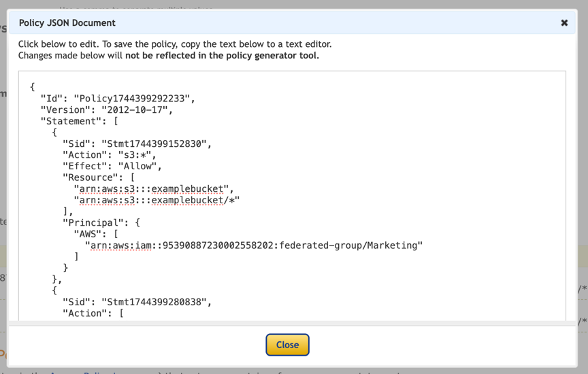Click the examplebucket/* ARN line
Screen dimensions: 588x374
click(x=157, y=200)
